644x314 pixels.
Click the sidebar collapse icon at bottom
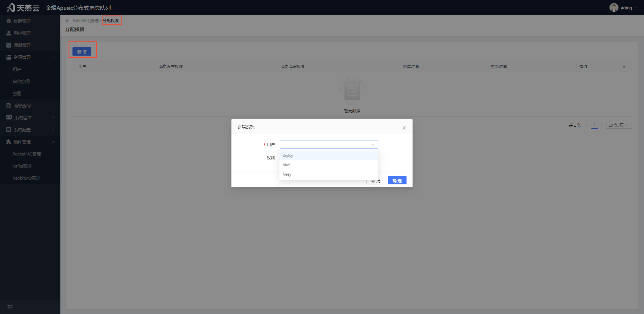coord(10,307)
